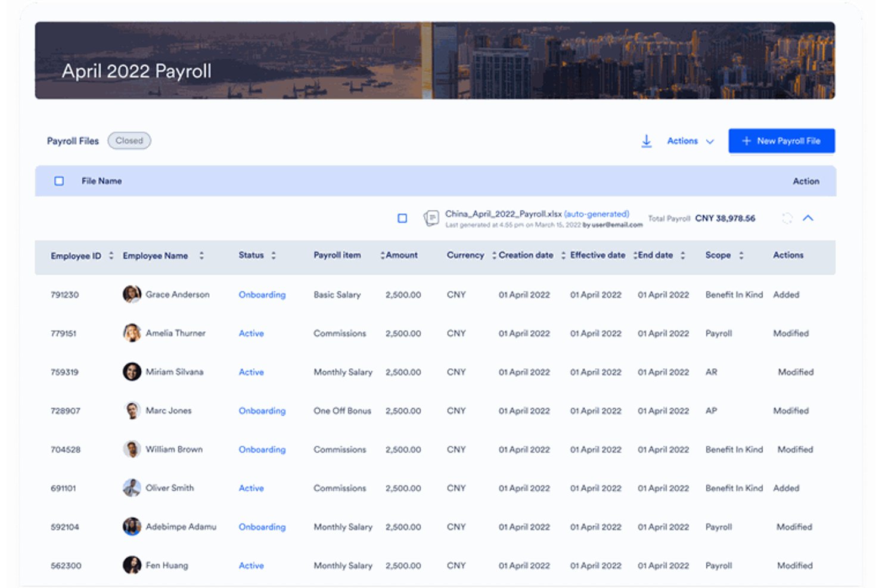The image size is (882, 588).
Task: Click Grace Anderson's avatar
Action: coord(132,294)
